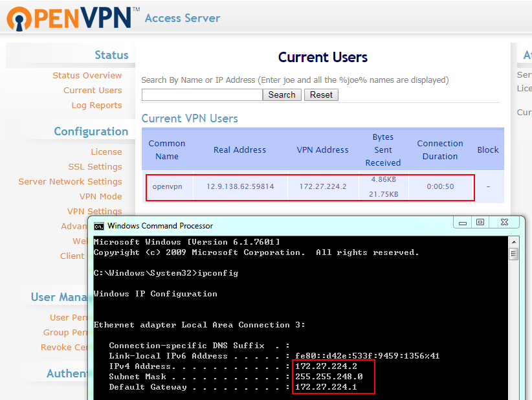
Task: Maximize the Windows Command Processor window
Action: (480, 222)
